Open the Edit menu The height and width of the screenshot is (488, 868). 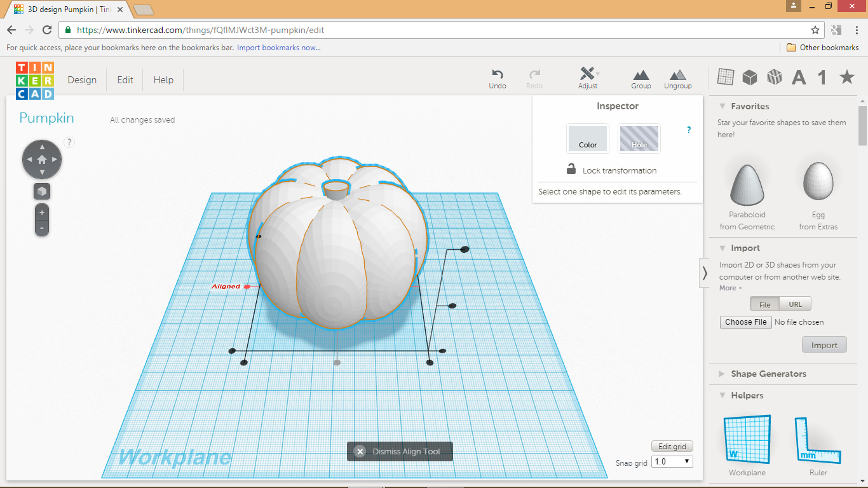click(125, 79)
